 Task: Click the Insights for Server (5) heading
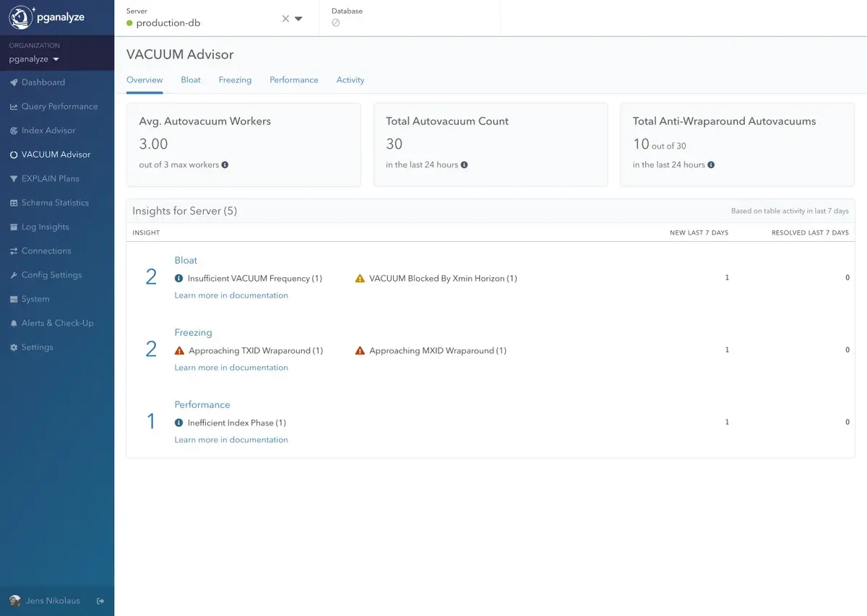(x=185, y=211)
